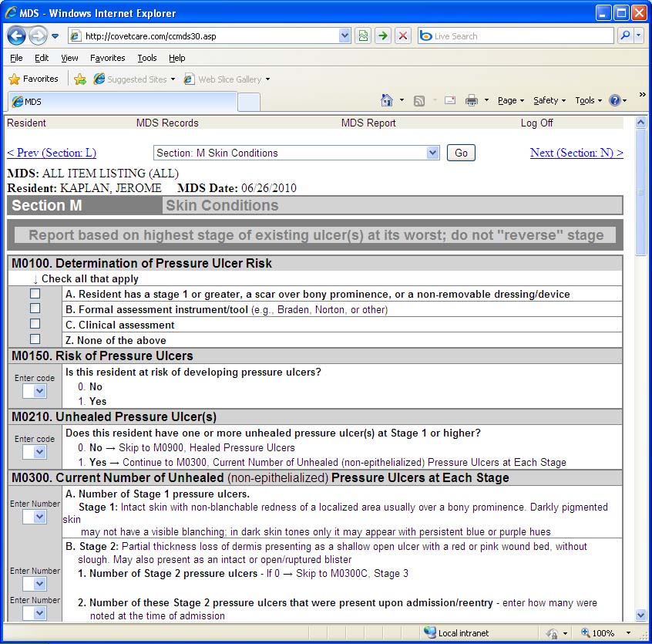Viewport: 652px width, 644px height.
Task: Click the Print icon in command bar
Action: pos(472,100)
